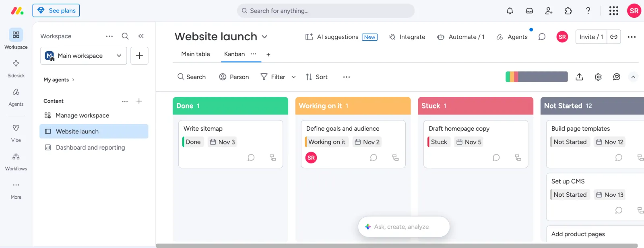Open the Filter dropdown arrow
The height and width of the screenshot is (248, 644).
click(293, 77)
